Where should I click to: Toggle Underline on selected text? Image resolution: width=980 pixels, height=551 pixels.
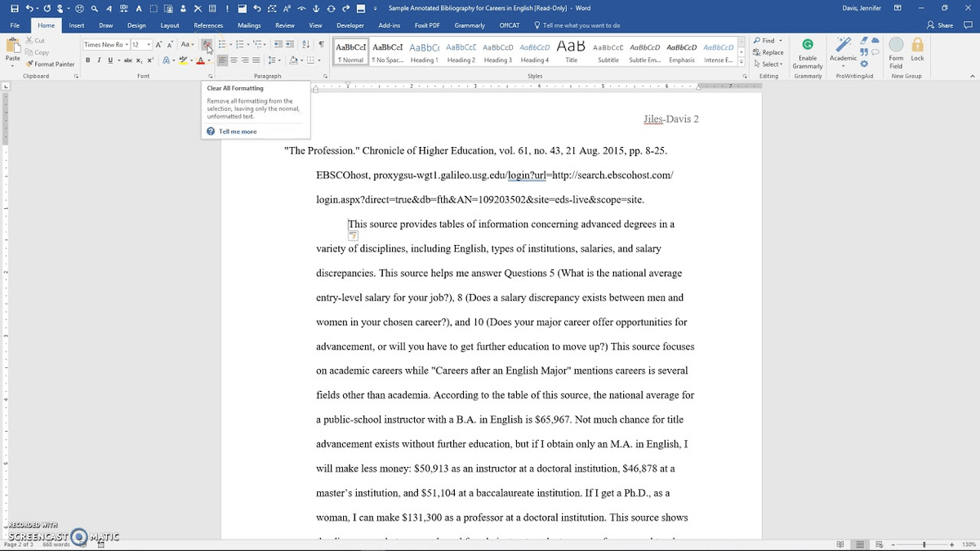coord(109,60)
